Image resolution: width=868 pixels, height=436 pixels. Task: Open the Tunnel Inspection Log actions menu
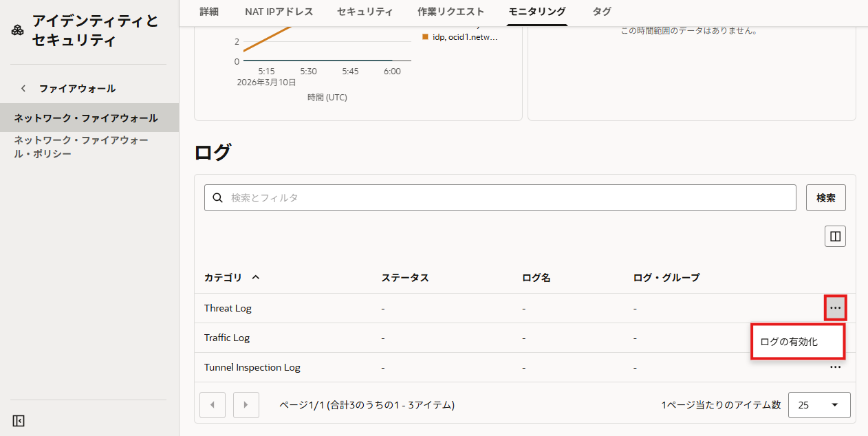point(834,367)
